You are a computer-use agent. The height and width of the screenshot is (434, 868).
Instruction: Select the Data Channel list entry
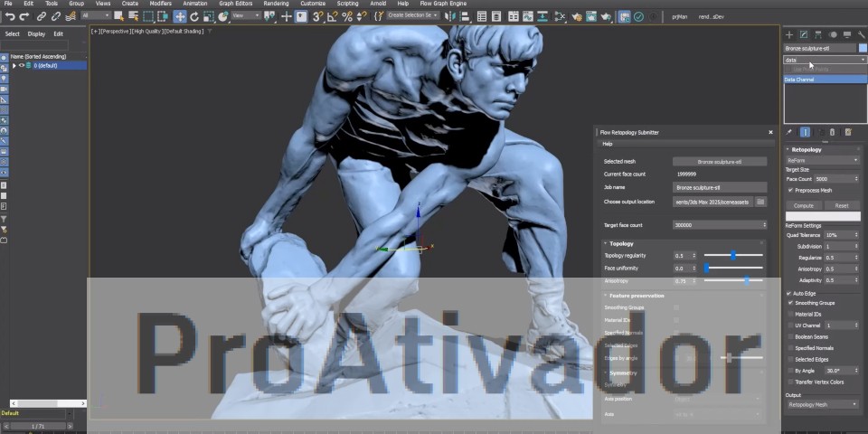(x=825, y=80)
